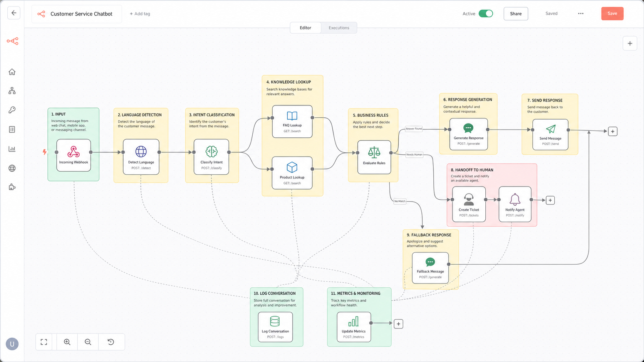This screenshot has width=644, height=362.
Task: Select the 8. HANDOFF TO HUMAN note title
Action: [472, 170]
